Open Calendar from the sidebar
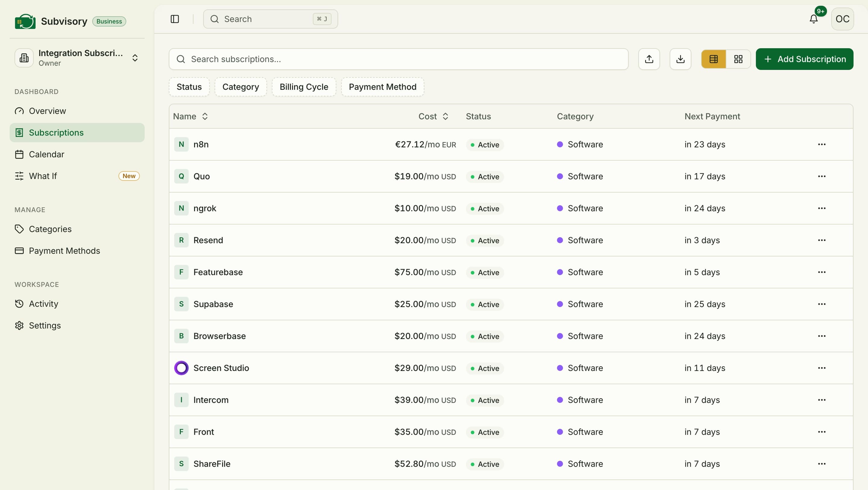The image size is (868, 490). (77, 154)
